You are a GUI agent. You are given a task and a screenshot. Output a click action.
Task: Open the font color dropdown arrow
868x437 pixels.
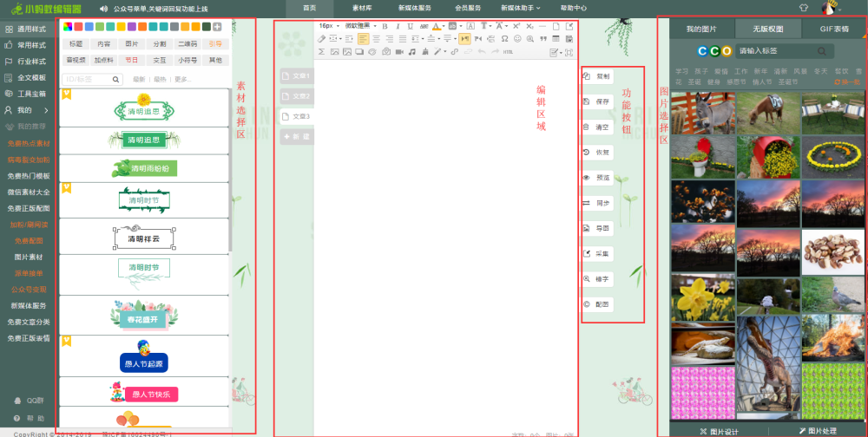coord(444,26)
